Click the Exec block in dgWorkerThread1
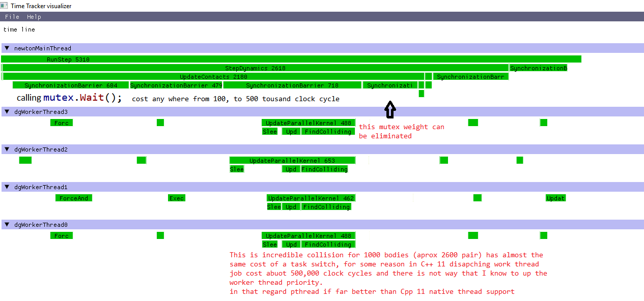This screenshot has width=644, height=301. click(177, 198)
